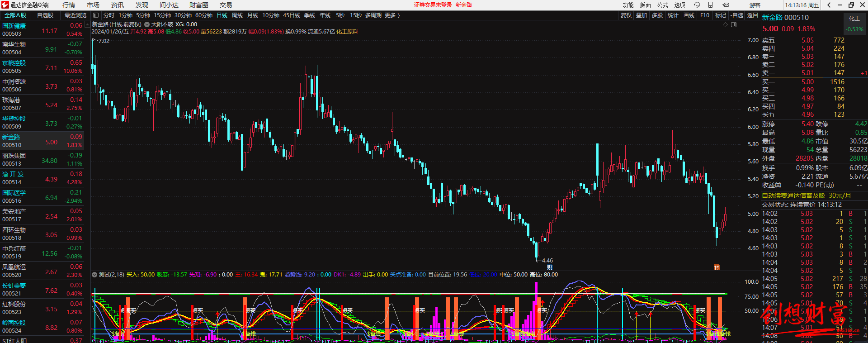Image resolution: width=868 pixels, height=343 pixels.
Task: Open the 功能 menu
Action: (x=628, y=5)
